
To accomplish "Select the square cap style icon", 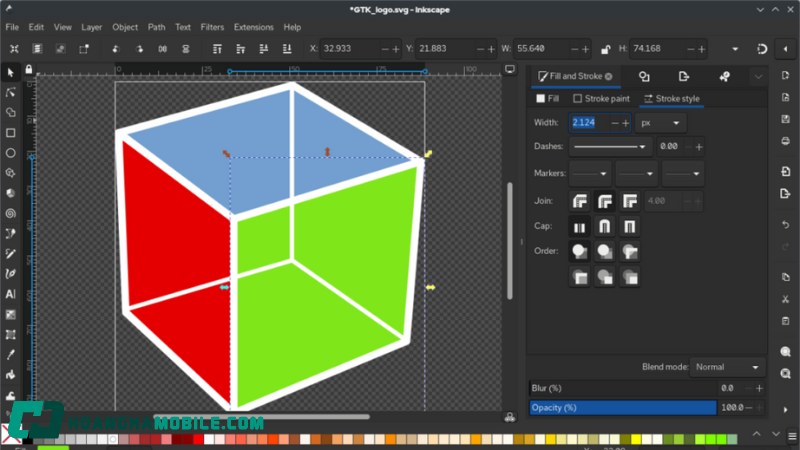I will click(x=630, y=227).
